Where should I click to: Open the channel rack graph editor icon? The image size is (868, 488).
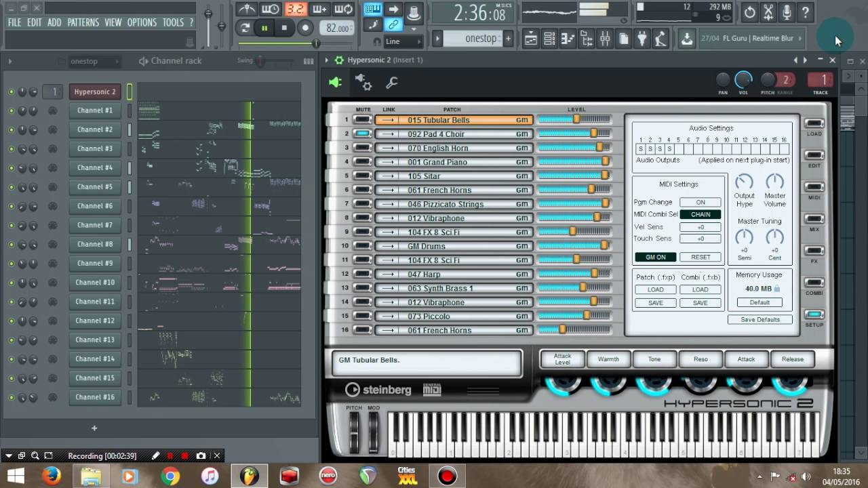[x=309, y=61]
